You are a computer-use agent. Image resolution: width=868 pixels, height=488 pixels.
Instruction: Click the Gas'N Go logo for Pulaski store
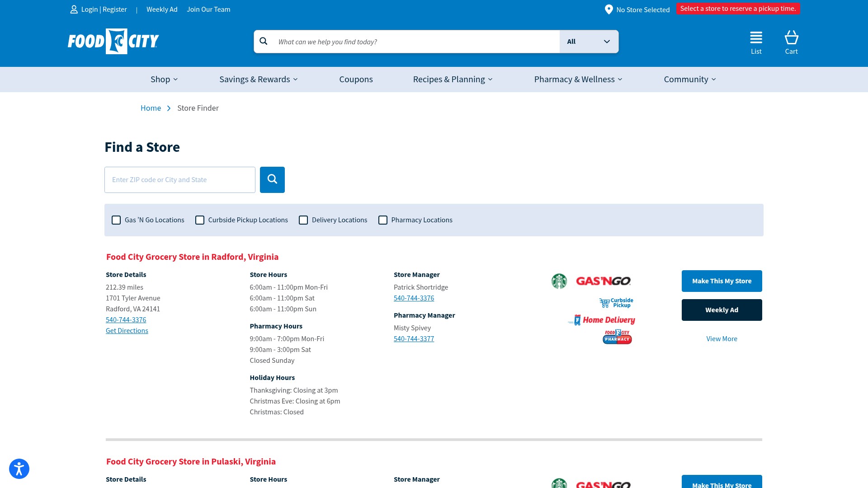[x=604, y=484]
